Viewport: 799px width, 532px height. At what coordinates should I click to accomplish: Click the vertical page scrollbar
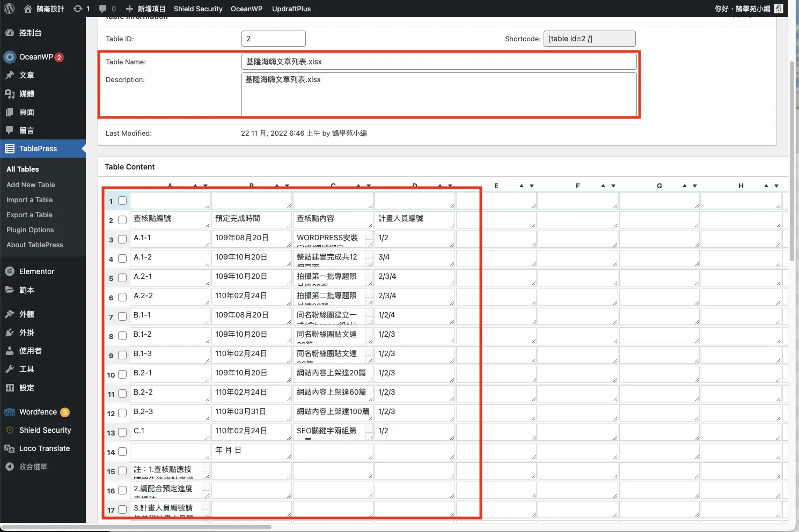pos(791,161)
